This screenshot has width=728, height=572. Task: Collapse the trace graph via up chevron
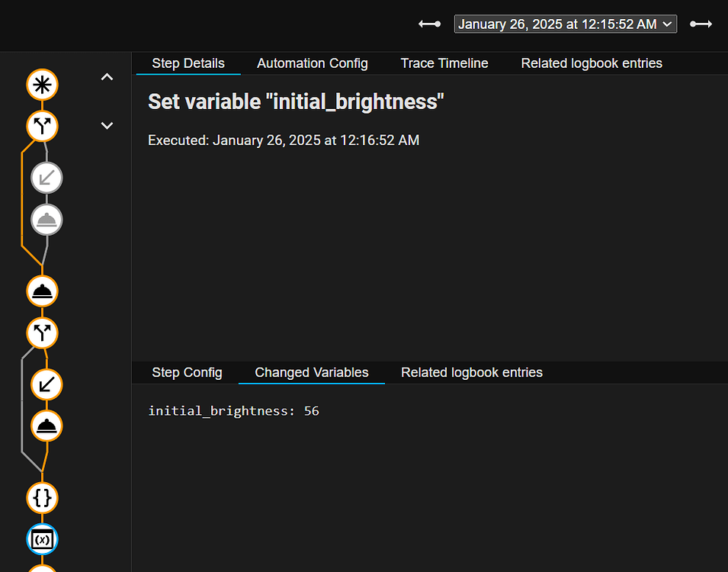click(x=107, y=76)
